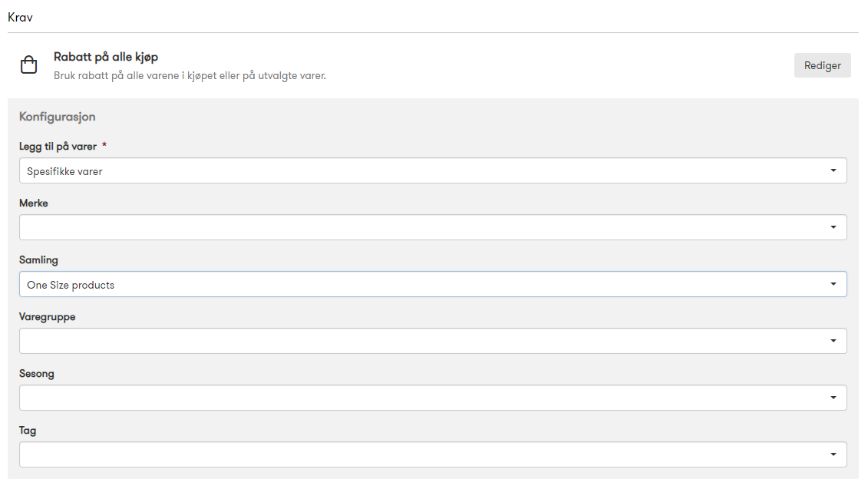The image size is (868, 489).
Task: Open the One Size products dropdown
Action: pos(433,284)
